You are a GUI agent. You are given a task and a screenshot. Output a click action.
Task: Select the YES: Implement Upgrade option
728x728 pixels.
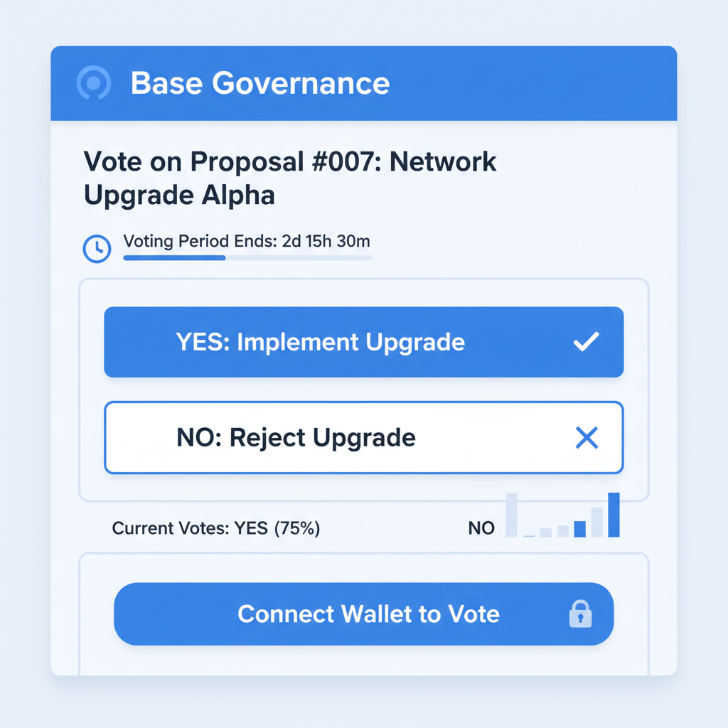point(363,342)
